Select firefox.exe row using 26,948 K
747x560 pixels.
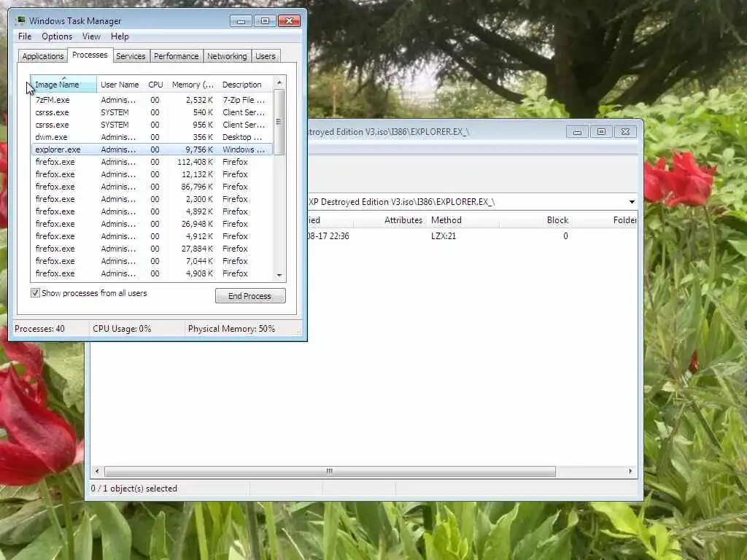pos(152,224)
